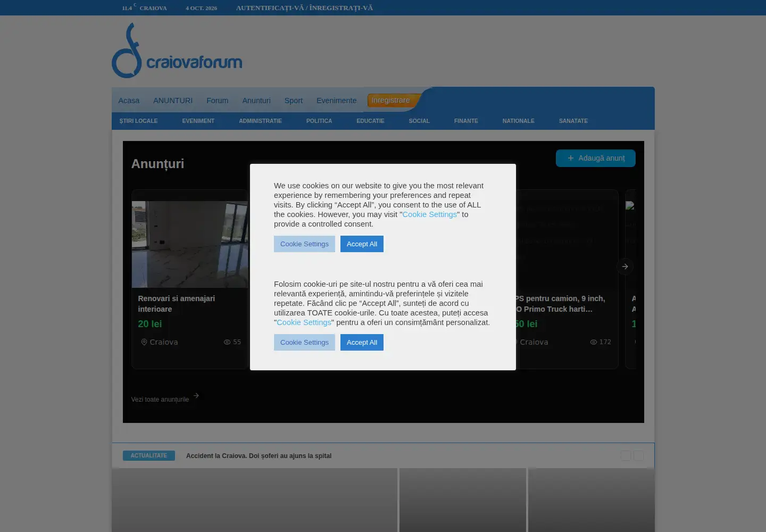Follow the inline Cookie Settings link in English text
Image resolution: width=766 pixels, height=532 pixels.
click(x=430, y=214)
